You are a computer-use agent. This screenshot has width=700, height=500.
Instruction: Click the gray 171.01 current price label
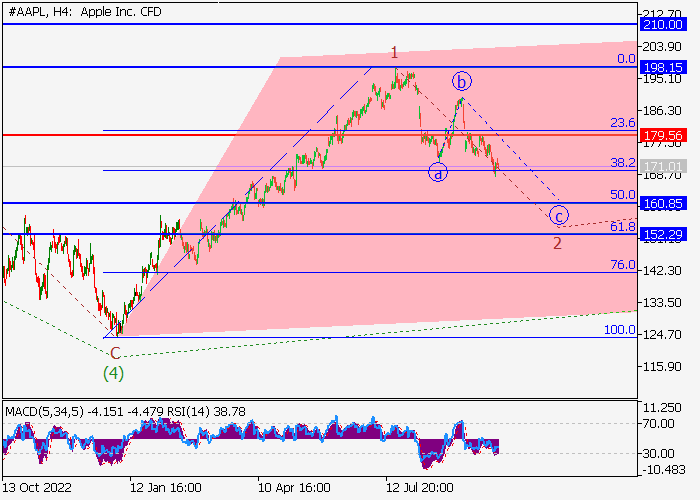coord(663,167)
